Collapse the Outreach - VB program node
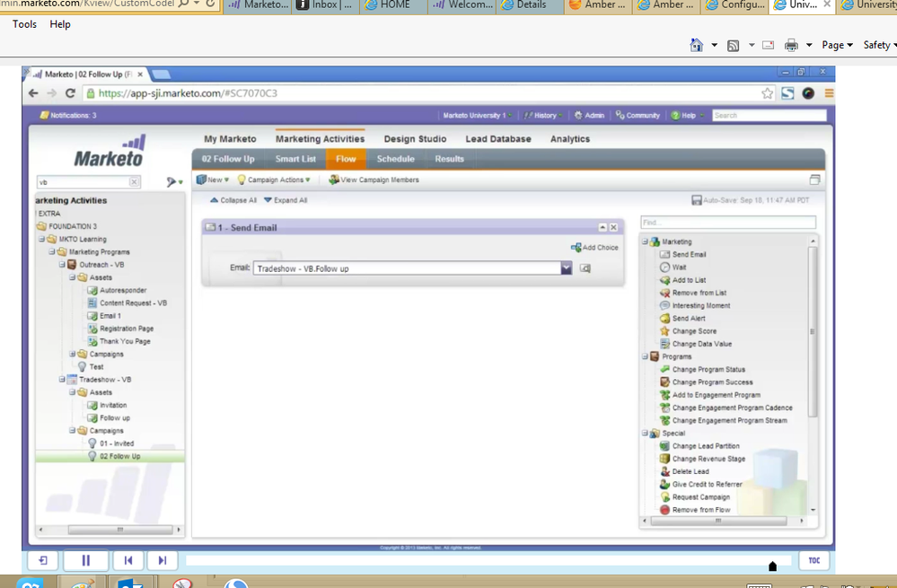897x588 pixels. [62, 265]
